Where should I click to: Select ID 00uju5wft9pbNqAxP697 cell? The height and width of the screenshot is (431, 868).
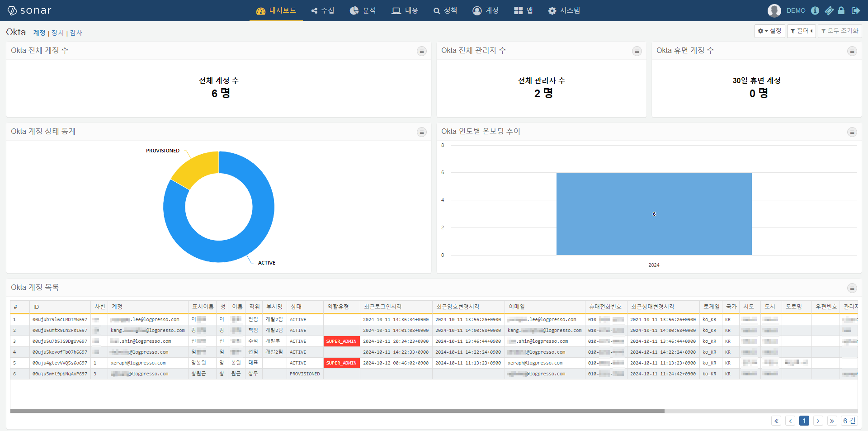pos(60,374)
